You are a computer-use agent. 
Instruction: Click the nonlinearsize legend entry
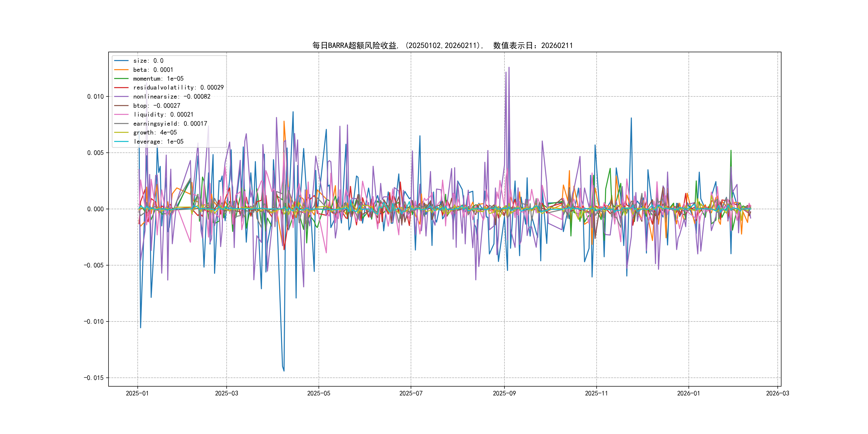(171, 97)
